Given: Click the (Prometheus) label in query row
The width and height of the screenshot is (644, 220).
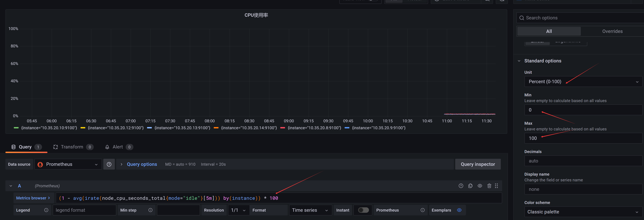Looking at the screenshot, I should click(x=47, y=186).
